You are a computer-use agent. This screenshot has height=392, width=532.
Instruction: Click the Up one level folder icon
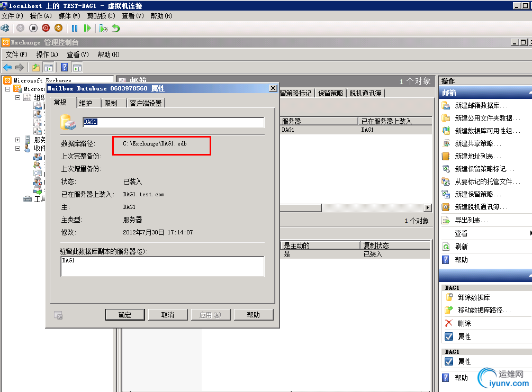[35, 68]
